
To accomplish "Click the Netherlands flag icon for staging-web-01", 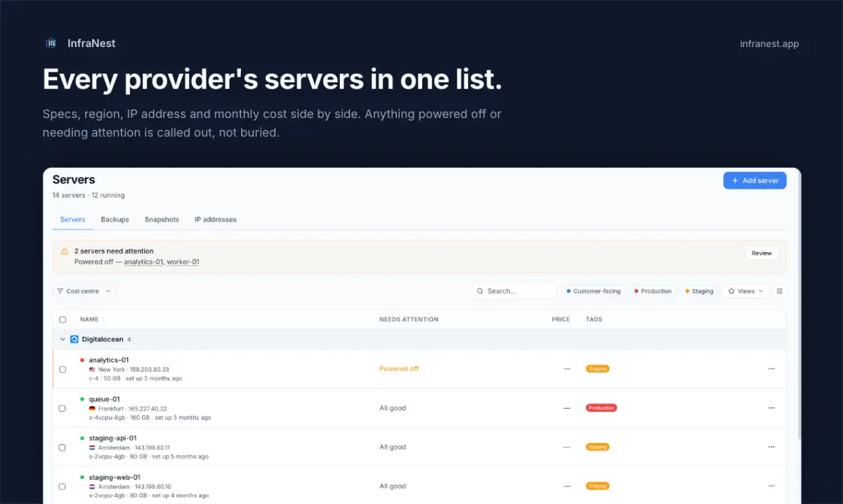I will click(92, 486).
